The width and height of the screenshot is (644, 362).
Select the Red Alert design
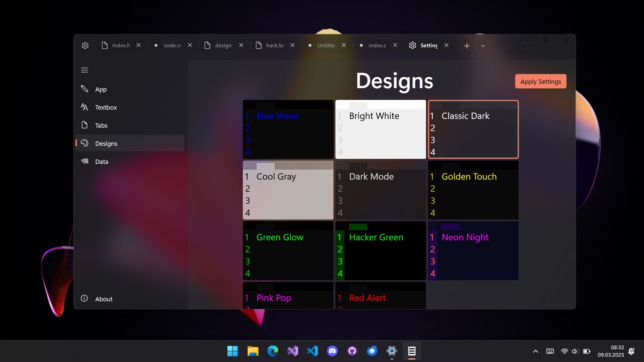[x=381, y=295]
